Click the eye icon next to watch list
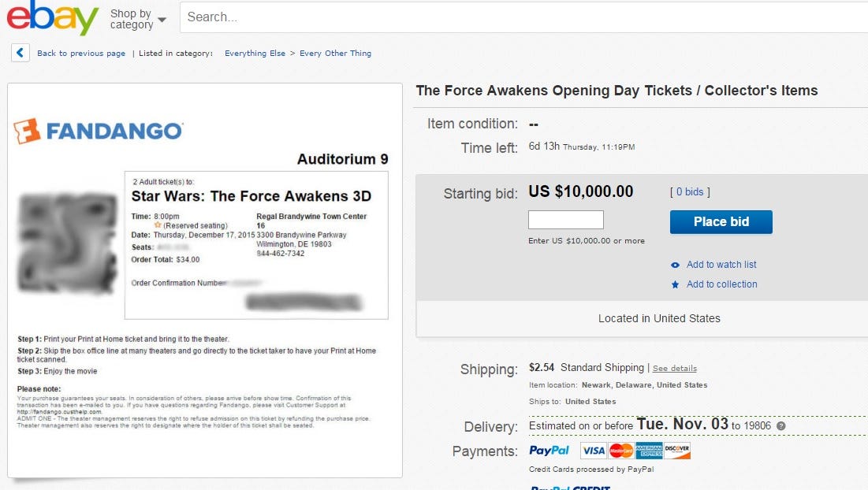The width and height of the screenshot is (868, 490). [x=674, y=265]
